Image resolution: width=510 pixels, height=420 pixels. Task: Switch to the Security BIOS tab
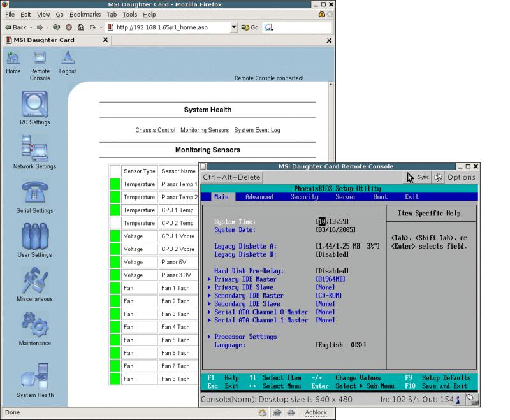click(305, 197)
